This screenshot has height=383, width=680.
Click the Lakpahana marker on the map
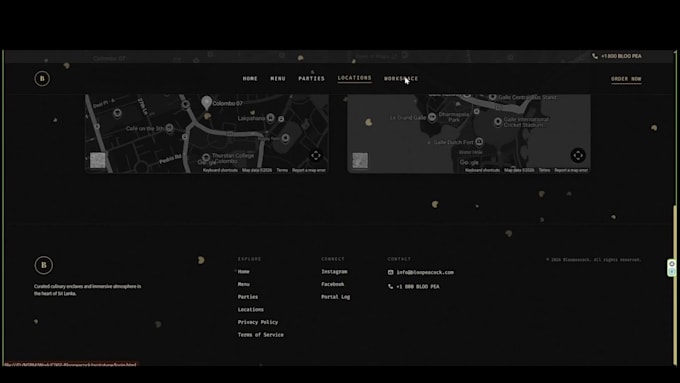point(270,118)
